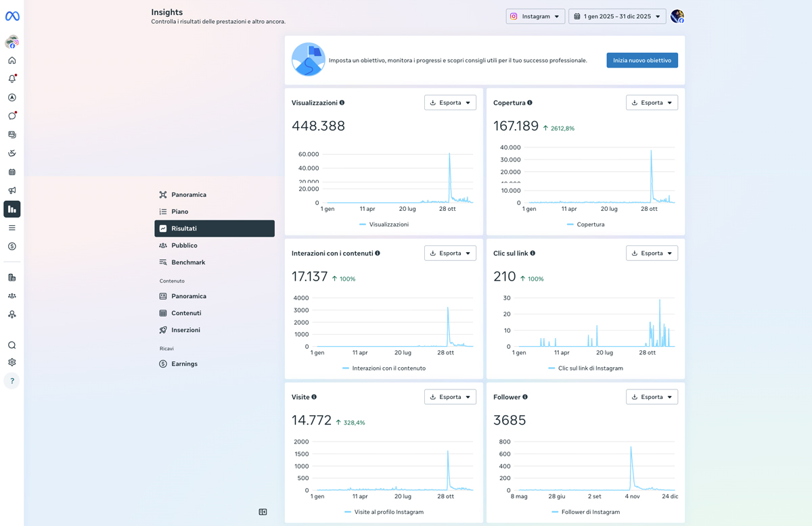Open the settings gear icon
The height and width of the screenshot is (526, 812).
pyautogui.click(x=12, y=362)
